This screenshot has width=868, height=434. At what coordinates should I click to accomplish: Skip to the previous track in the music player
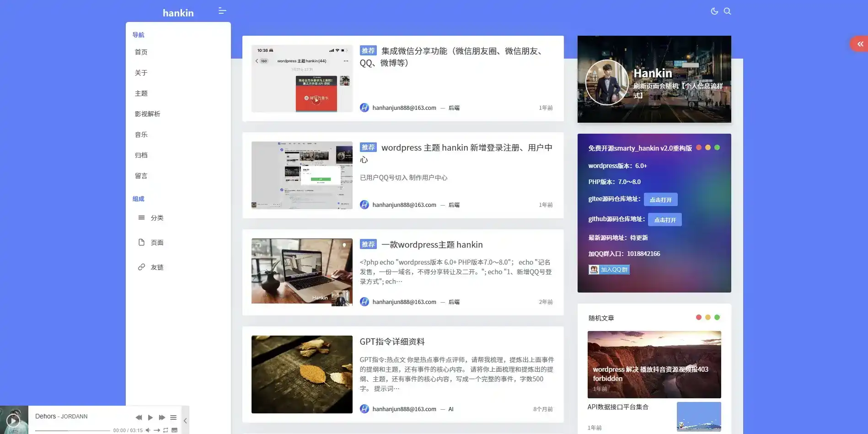tap(139, 418)
